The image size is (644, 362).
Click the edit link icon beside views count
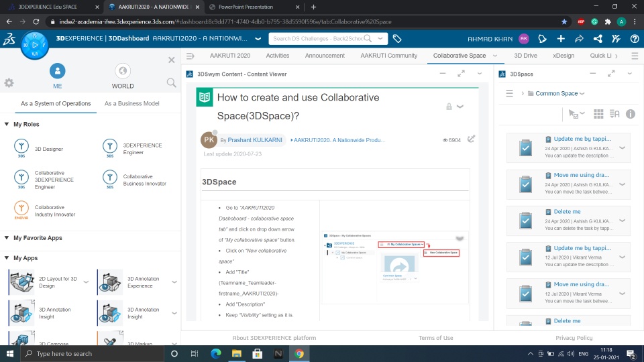point(471,139)
